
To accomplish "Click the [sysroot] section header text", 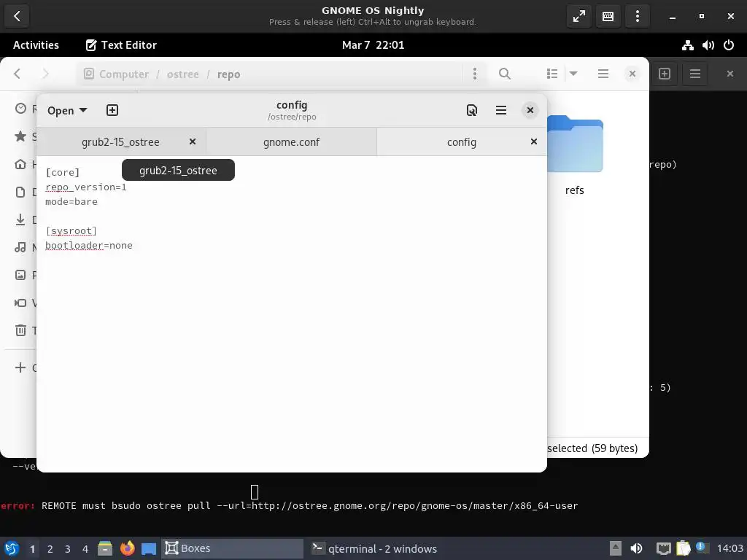I will 71,231.
